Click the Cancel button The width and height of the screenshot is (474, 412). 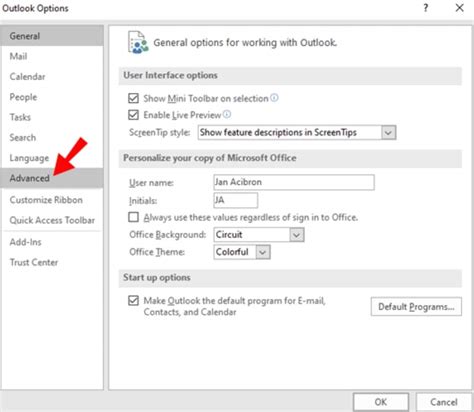pyautogui.click(x=444, y=402)
